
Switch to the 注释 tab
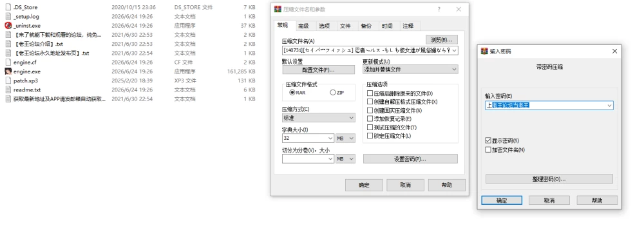(x=408, y=26)
